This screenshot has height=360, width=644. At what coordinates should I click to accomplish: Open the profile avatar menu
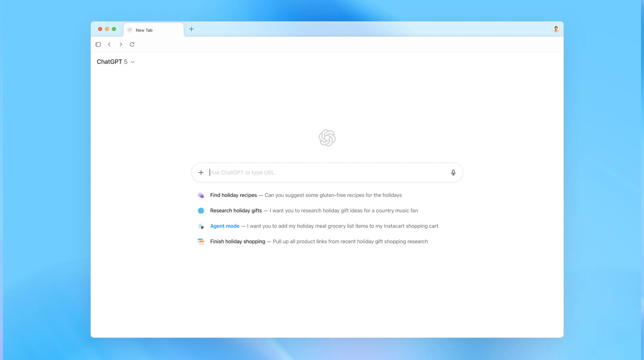pos(556,29)
